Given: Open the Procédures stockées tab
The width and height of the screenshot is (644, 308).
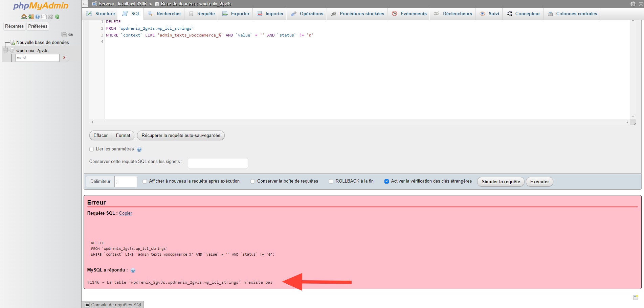Looking at the screenshot, I should tap(358, 14).
